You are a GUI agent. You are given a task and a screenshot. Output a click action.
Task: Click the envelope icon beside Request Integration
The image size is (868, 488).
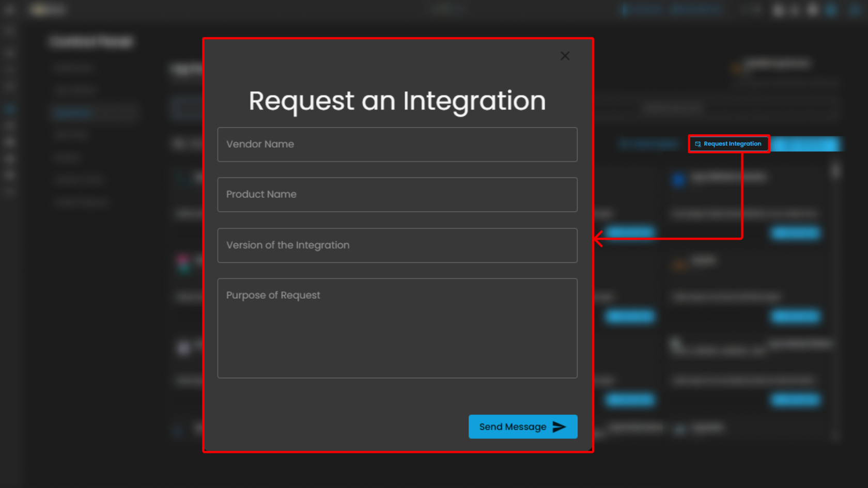pyautogui.click(x=698, y=144)
